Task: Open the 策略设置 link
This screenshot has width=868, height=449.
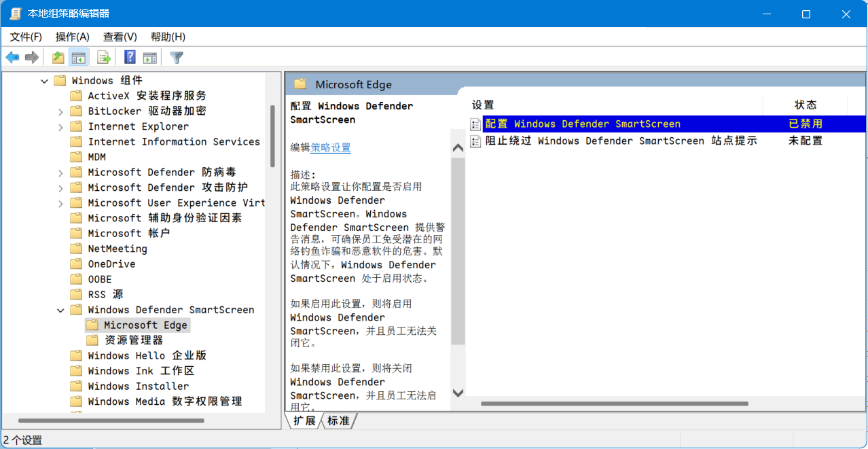Action: pos(331,147)
